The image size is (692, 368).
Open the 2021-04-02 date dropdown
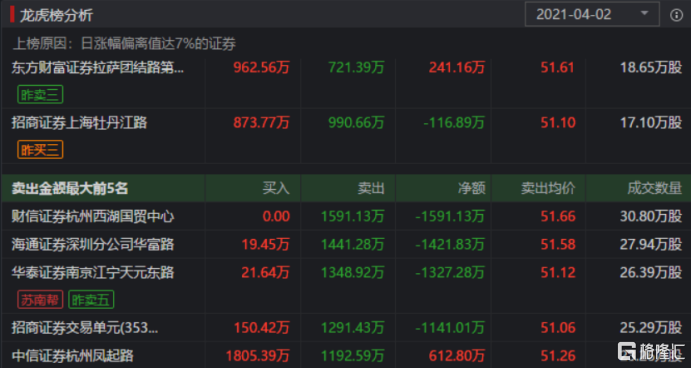coord(592,14)
